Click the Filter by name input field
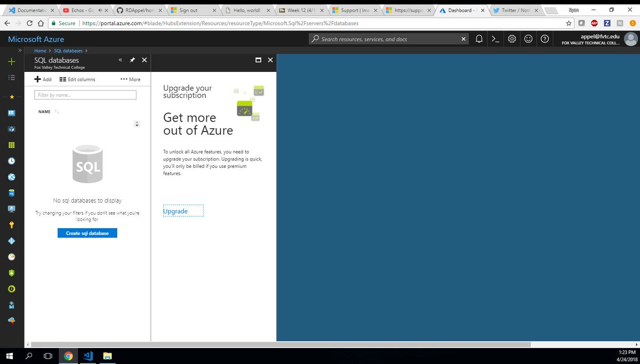Screen dimensions: 640x364 pos(85,95)
